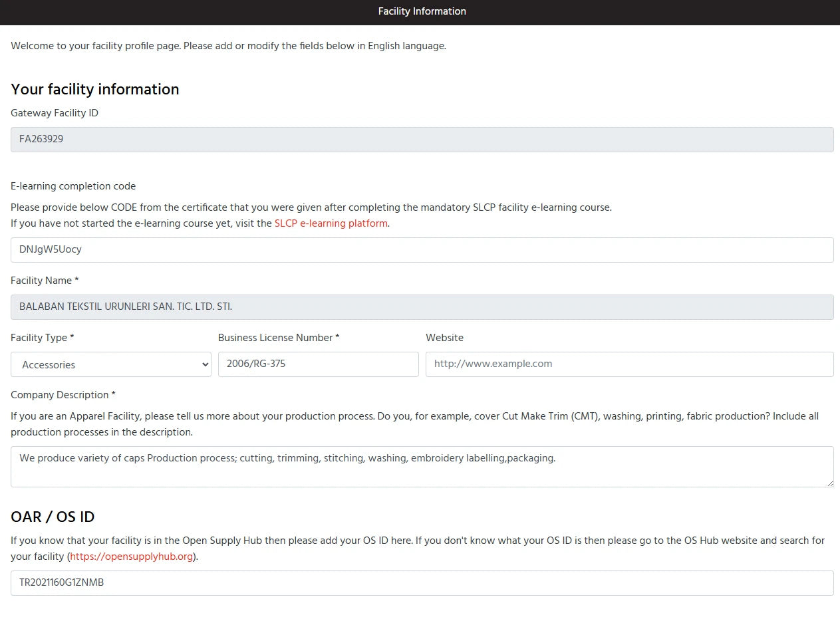Image resolution: width=840 pixels, height=623 pixels.
Task: Visit the opensupplyhub.org link
Action: click(132, 557)
